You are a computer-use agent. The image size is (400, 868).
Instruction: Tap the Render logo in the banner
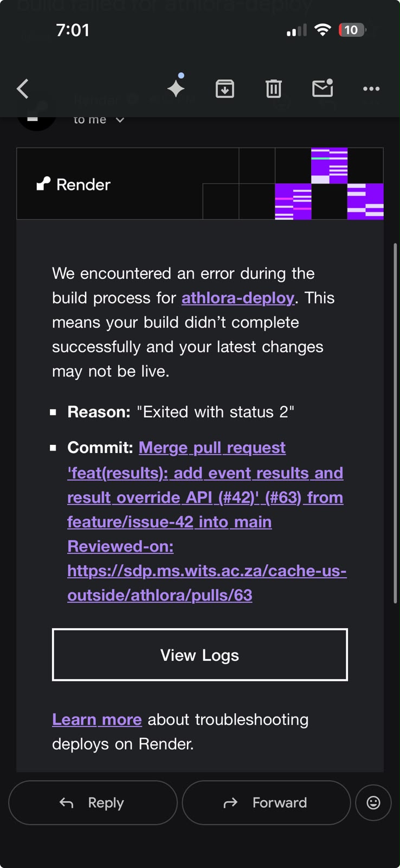[x=73, y=184]
